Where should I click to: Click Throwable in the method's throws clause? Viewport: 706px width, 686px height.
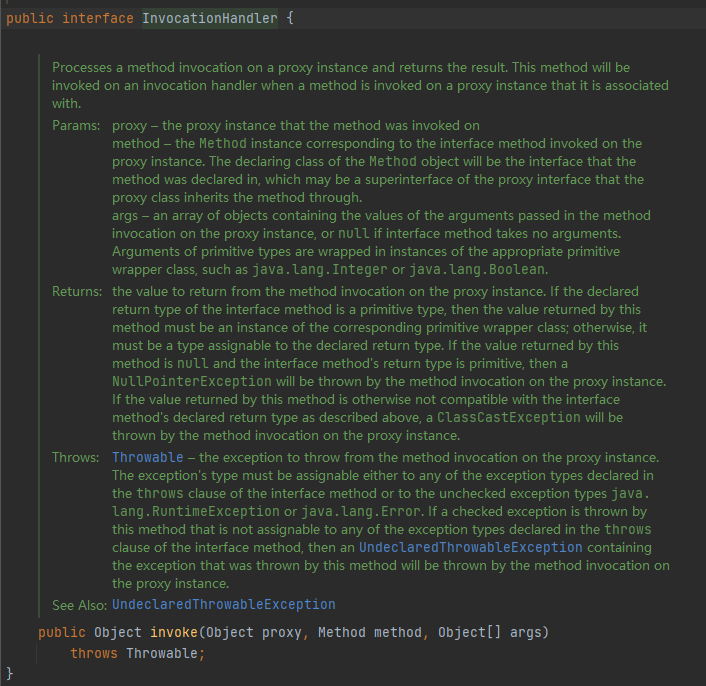tap(161, 653)
